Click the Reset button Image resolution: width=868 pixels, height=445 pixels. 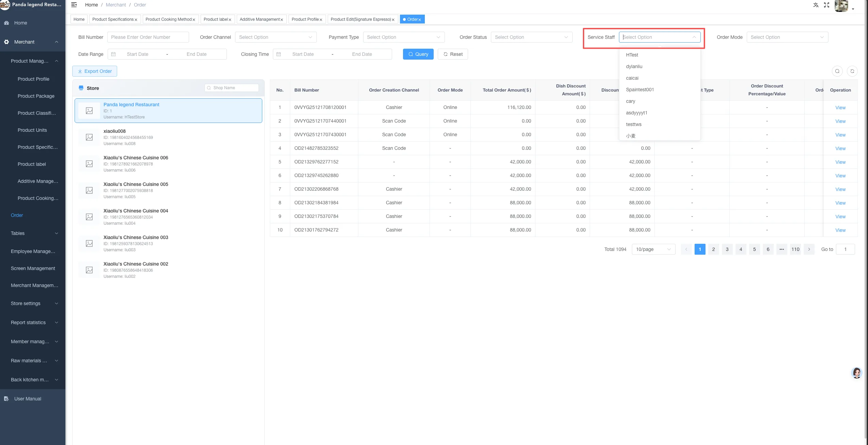453,54
